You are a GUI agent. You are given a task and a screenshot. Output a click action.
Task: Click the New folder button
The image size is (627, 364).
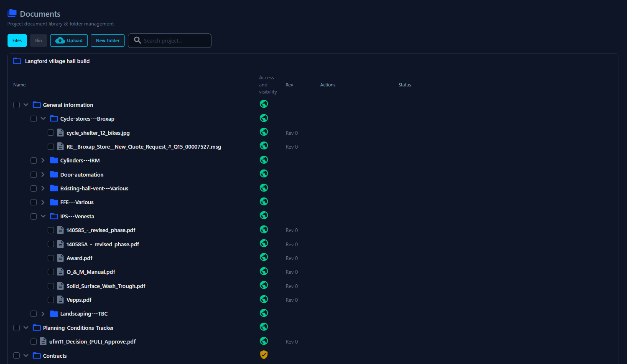[x=107, y=40]
